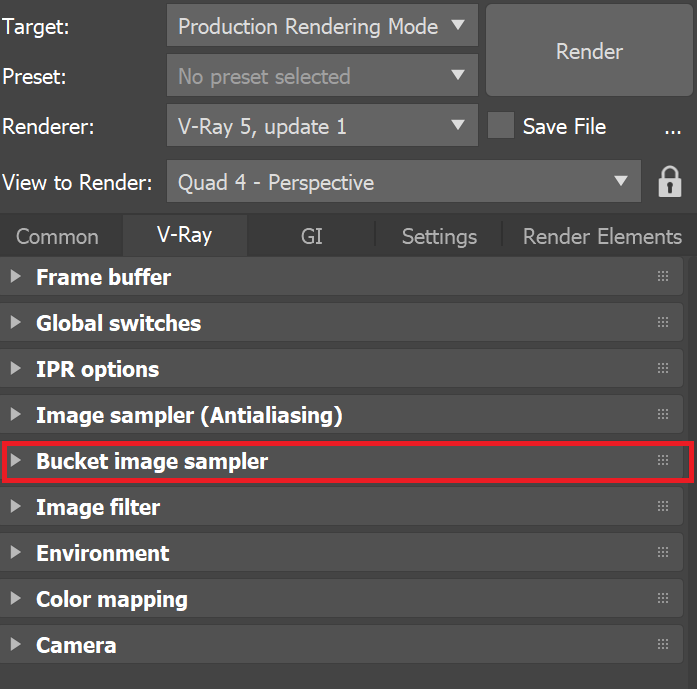Image resolution: width=697 pixels, height=689 pixels.
Task: Open the Renderer dropdown showing V-Ray 5
Action: click(x=322, y=126)
